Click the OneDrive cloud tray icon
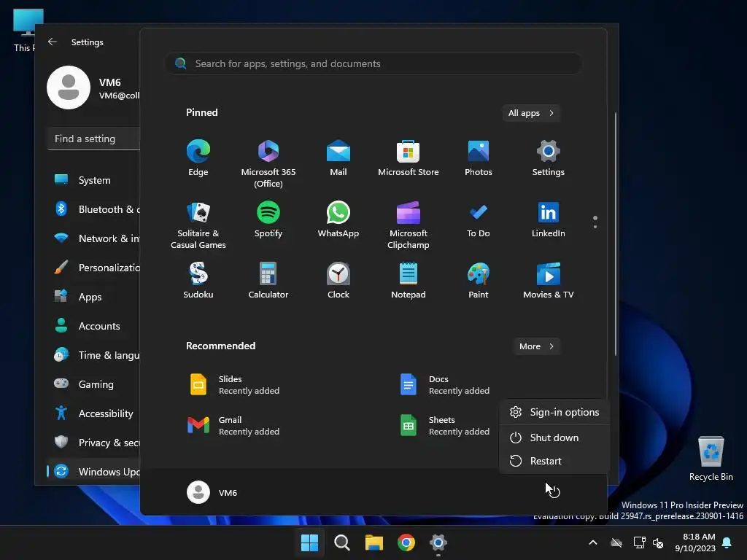This screenshot has width=747, height=560. coord(616,542)
